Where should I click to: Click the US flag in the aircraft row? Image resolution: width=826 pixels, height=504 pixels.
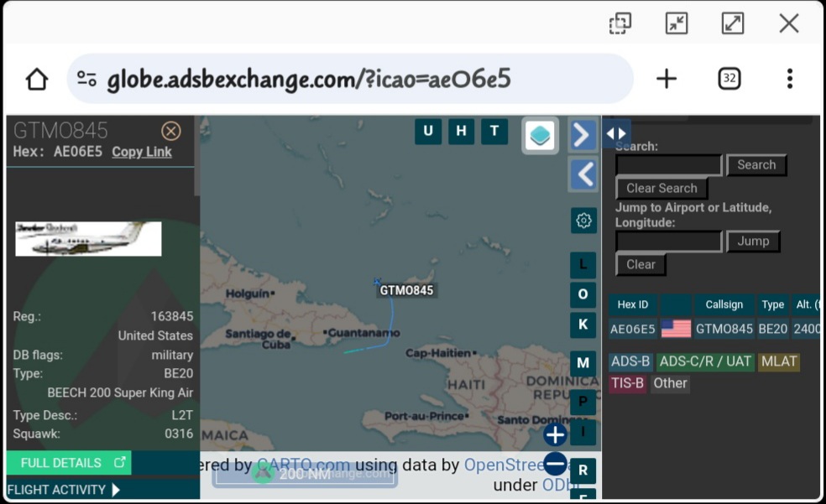(676, 330)
